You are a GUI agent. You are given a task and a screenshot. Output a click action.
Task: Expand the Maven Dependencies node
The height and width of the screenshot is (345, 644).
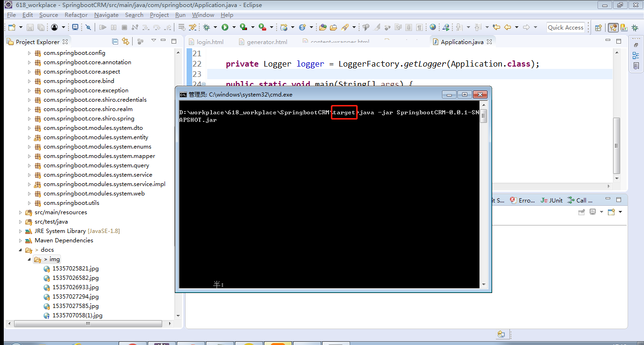tap(20, 240)
